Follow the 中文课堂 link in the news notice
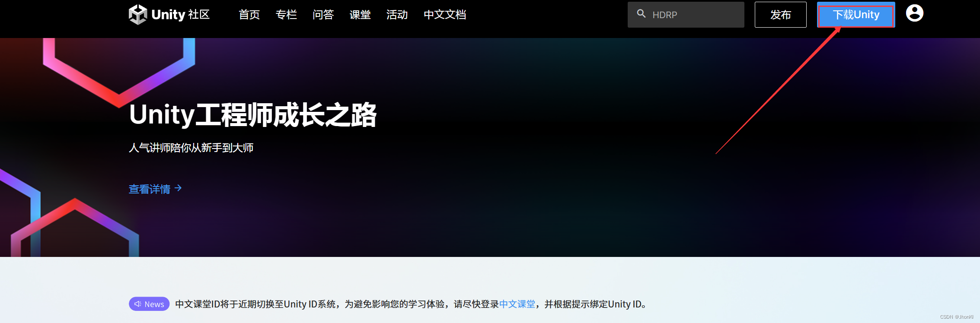The height and width of the screenshot is (323, 980). (x=517, y=304)
